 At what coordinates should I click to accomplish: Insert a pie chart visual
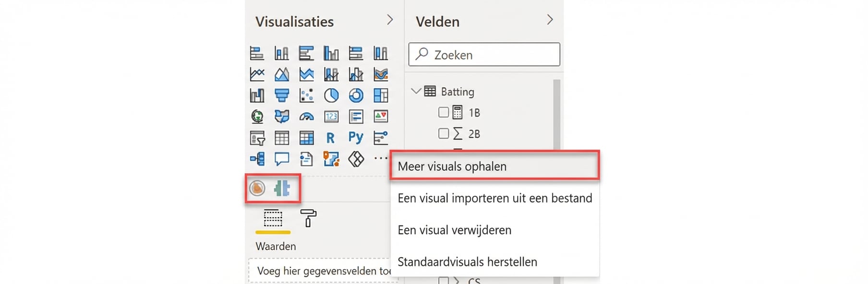[331, 95]
